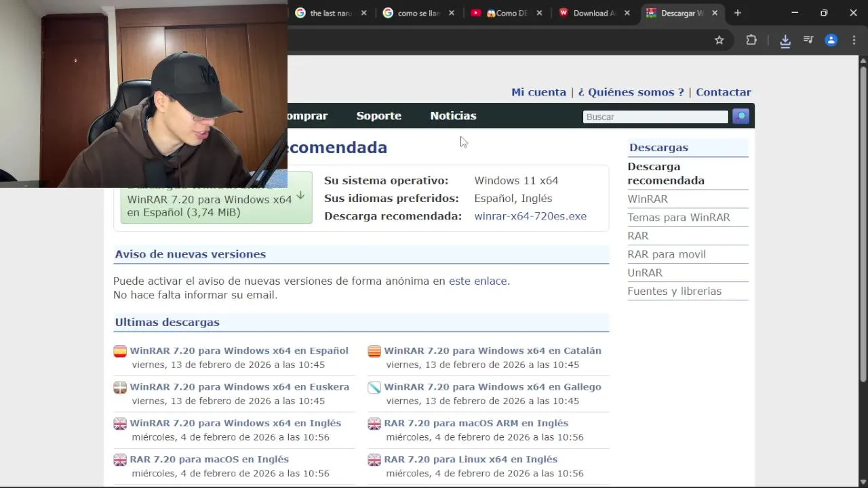
Task: Open the Soporte menu item
Action: click(378, 116)
